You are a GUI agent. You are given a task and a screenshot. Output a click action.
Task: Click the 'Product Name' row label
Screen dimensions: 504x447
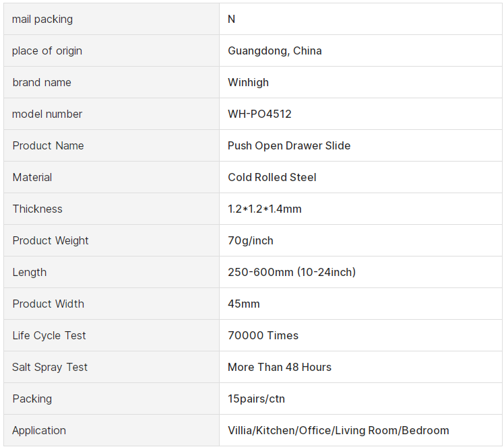[x=48, y=146]
